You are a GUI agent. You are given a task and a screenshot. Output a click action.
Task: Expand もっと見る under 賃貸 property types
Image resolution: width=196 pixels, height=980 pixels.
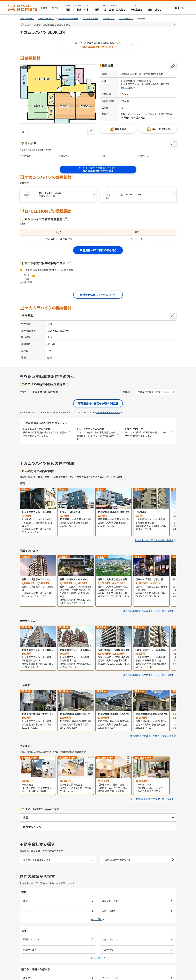[x=98, y=919]
